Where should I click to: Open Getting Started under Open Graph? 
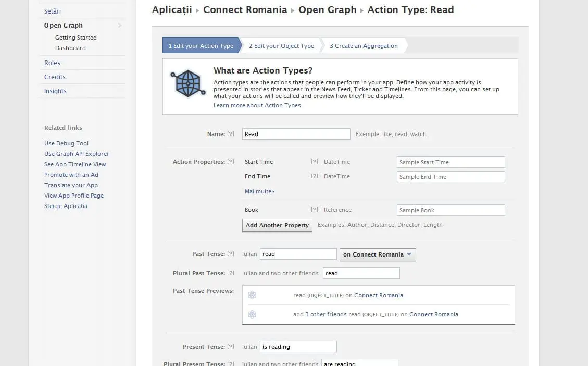pyautogui.click(x=76, y=38)
